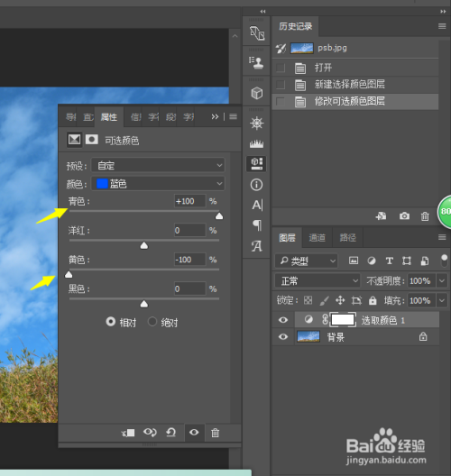Open the 预设 自定 dropdown
The image size is (451, 476).
tap(158, 166)
